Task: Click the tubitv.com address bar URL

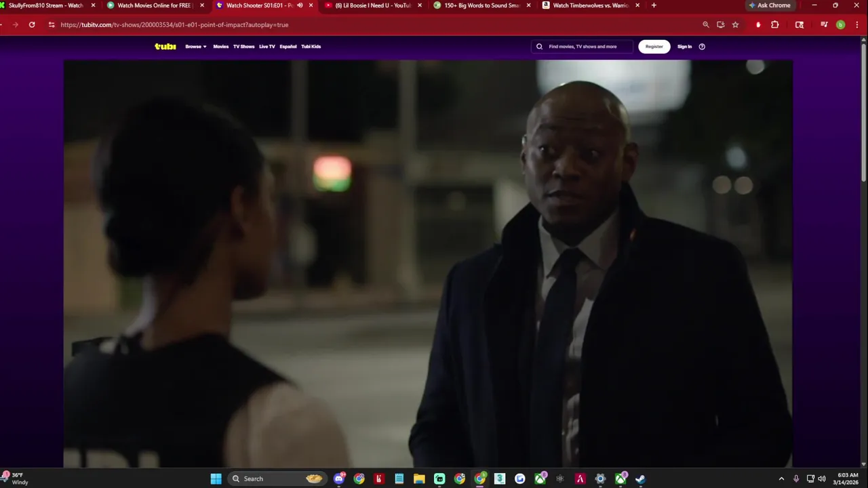Action: tap(174, 24)
